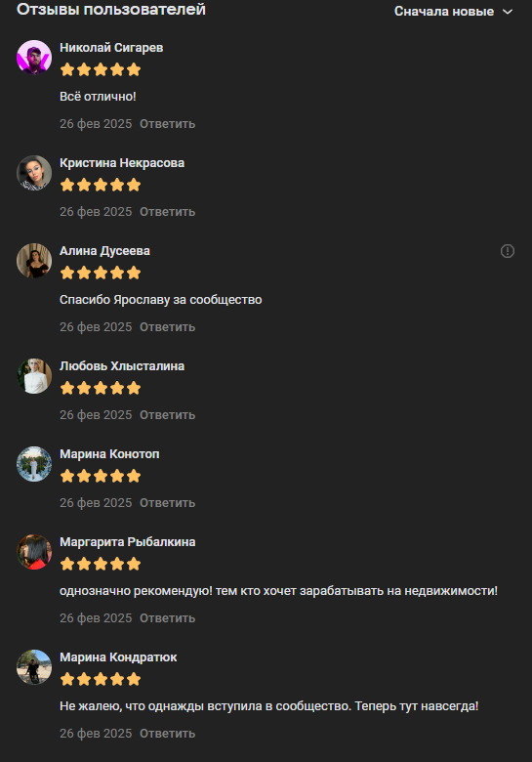
Task: Open the profile name Николай Сигарев
Action: coord(111,48)
